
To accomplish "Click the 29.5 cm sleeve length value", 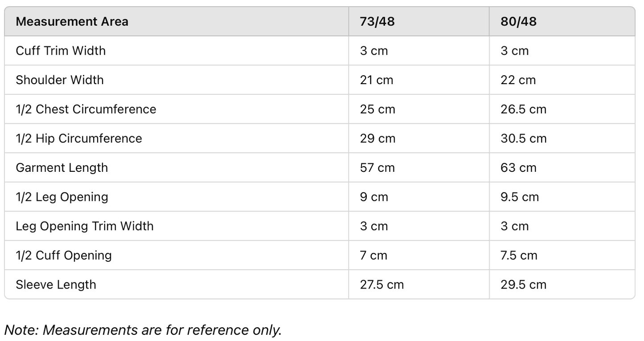I will click(523, 284).
